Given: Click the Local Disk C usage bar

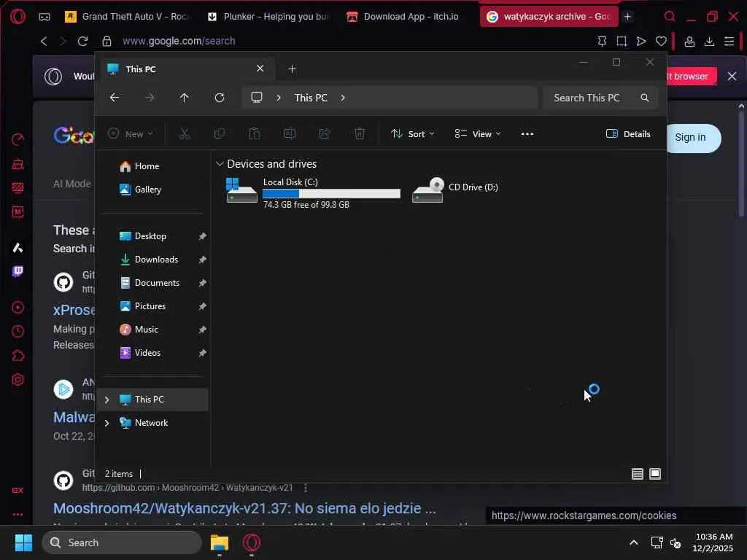Looking at the screenshot, I should tap(331, 193).
